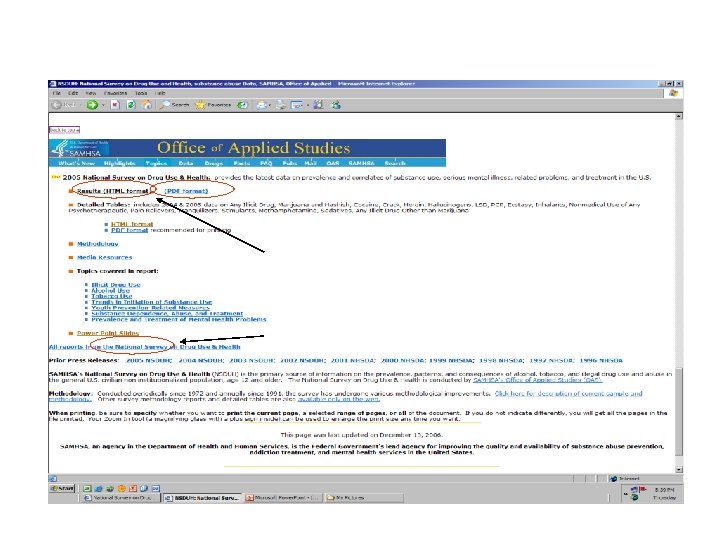Open dropdown arrow next to Edit icon
Viewport: 720px width, 540px height.
pos(307,105)
